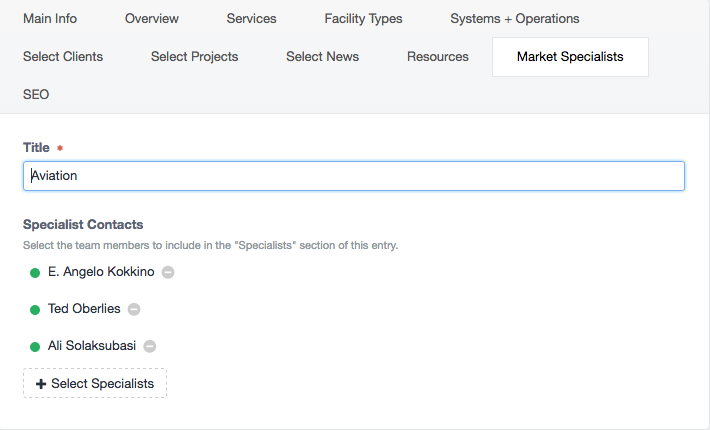Remove E. Angelo Kokkino from specialists

(x=168, y=272)
